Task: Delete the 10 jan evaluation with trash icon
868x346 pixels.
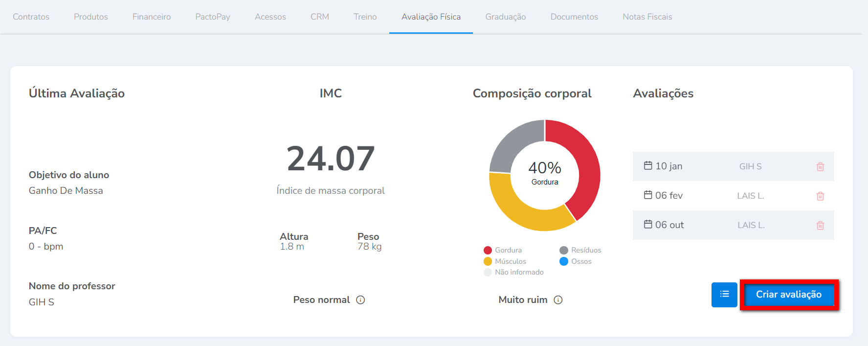Action: [820, 166]
